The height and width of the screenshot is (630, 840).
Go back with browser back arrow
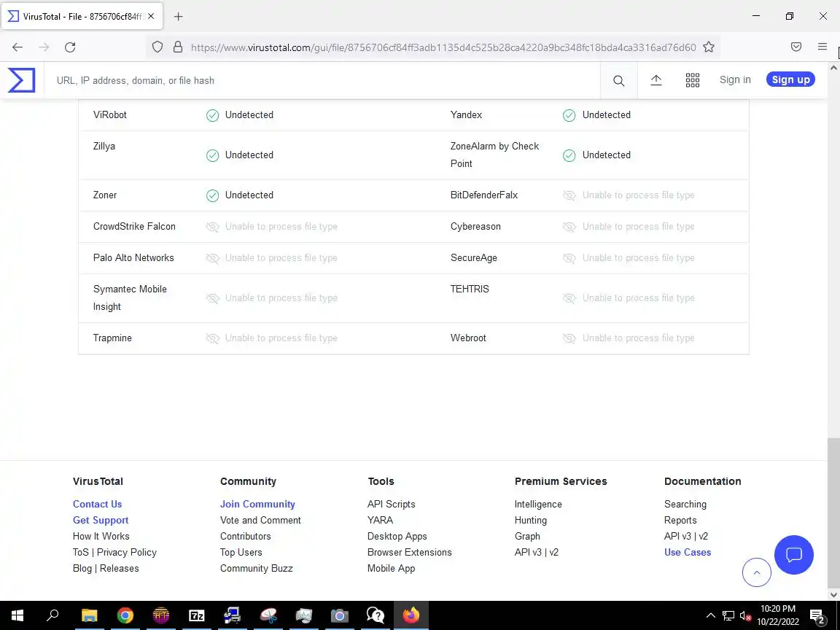[x=17, y=47]
